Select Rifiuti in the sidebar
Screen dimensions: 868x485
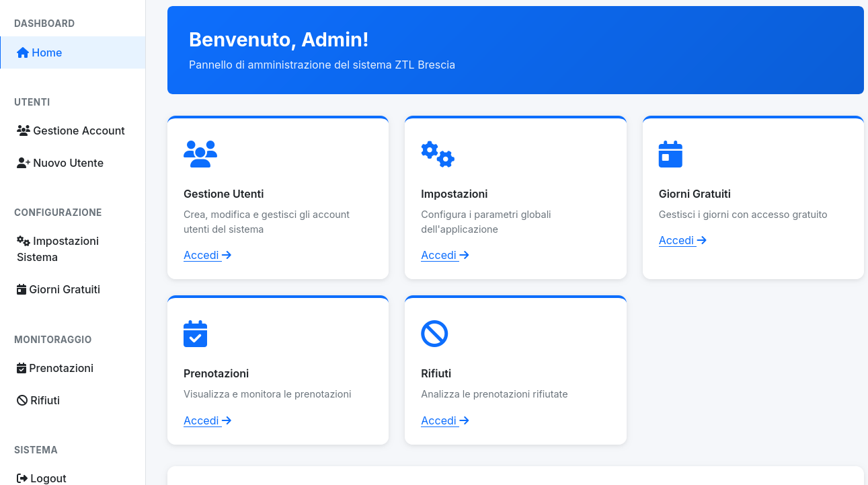[73, 400]
